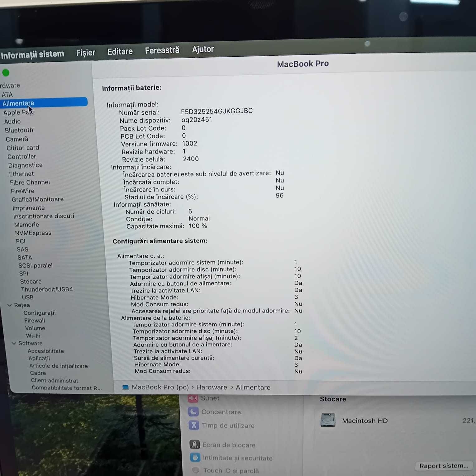Select Configurații under Rețea
This screenshot has height=476, width=476.
pyautogui.click(x=39, y=313)
